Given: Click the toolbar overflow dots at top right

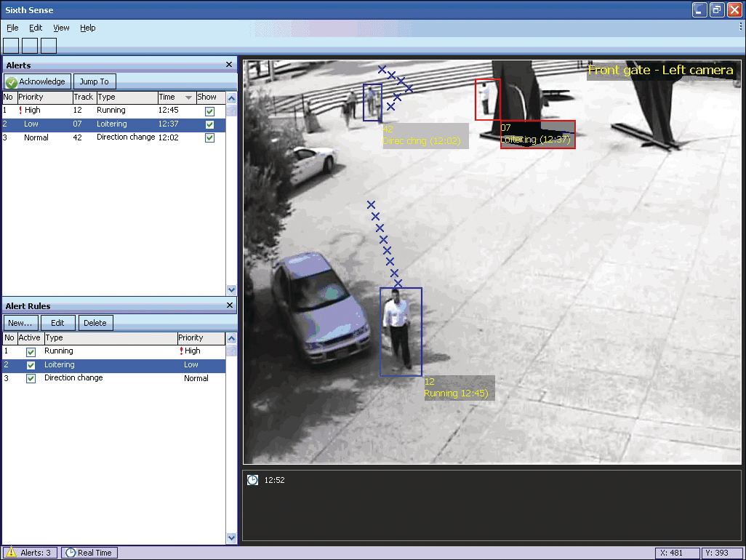Looking at the screenshot, I should 740,25.
